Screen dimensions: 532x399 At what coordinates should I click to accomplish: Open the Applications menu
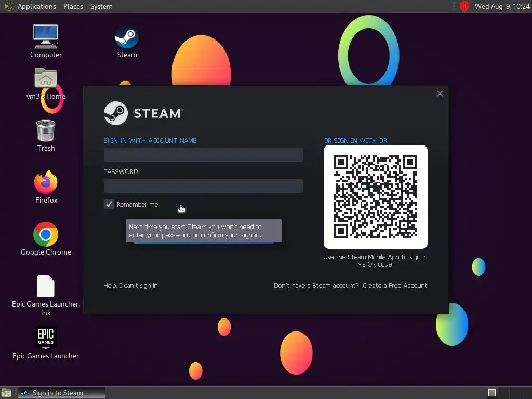(x=37, y=6)
